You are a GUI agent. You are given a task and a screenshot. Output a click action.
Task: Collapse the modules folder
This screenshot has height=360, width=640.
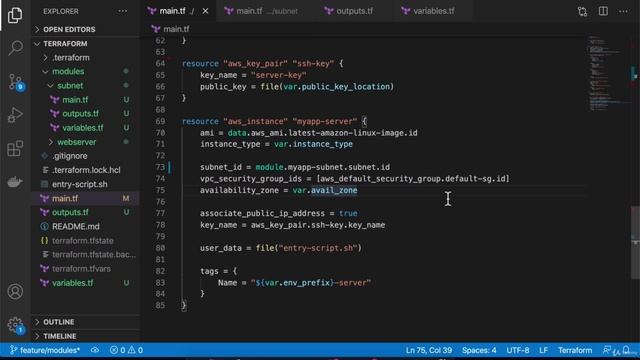(x=85, y=71)
